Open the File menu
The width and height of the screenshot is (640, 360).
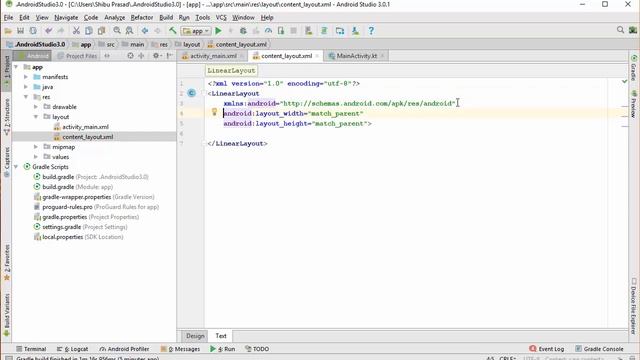(8, 18)
